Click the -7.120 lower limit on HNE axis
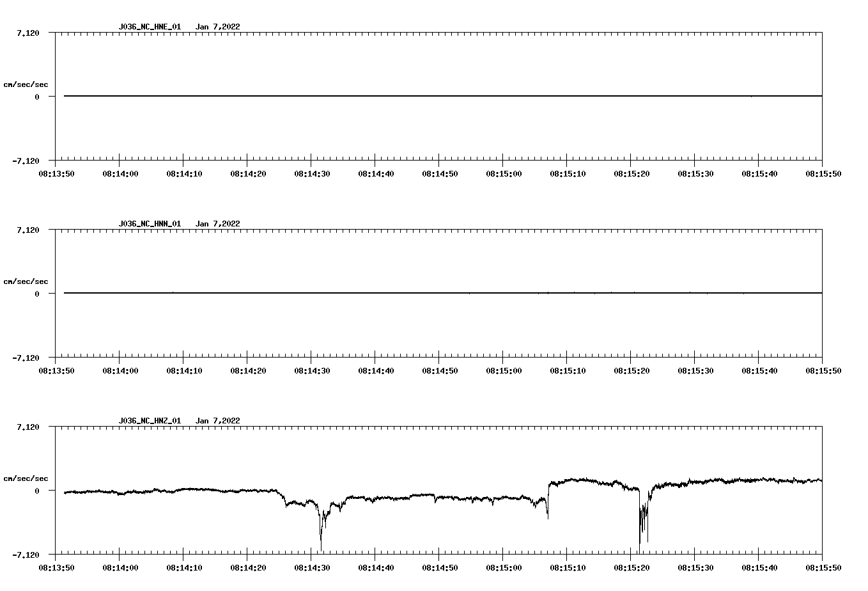The image size is (868, 591). 26,161
